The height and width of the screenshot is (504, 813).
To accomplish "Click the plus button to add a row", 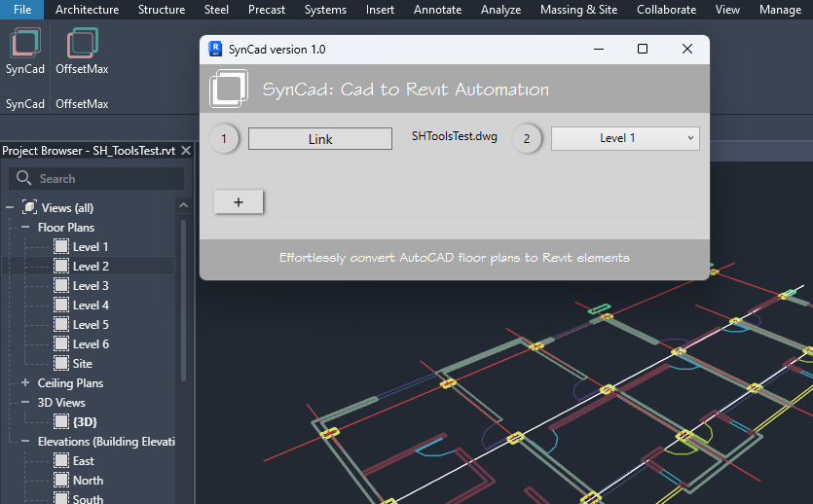I will (239, 202).
